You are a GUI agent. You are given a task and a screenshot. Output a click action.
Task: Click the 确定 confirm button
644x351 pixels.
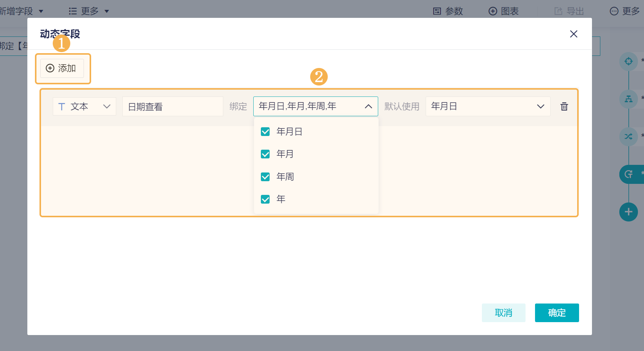[x=557, y=313]
